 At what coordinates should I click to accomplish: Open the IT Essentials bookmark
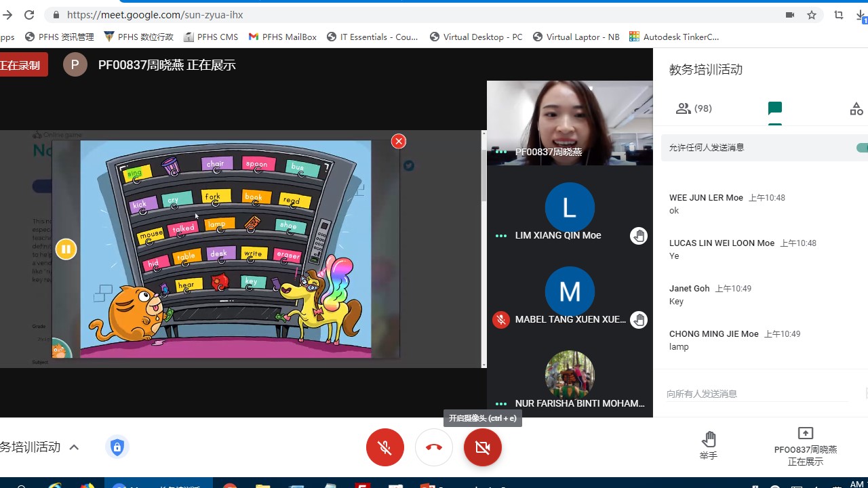(372, 37)
